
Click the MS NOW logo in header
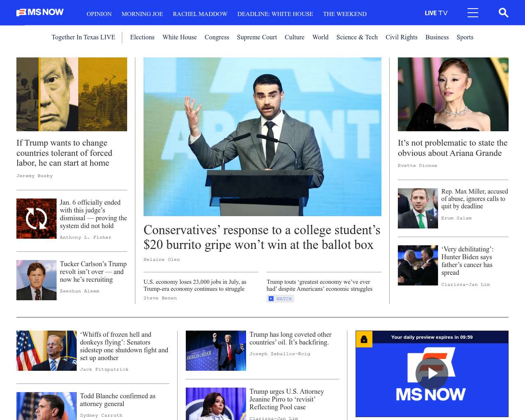40,12
